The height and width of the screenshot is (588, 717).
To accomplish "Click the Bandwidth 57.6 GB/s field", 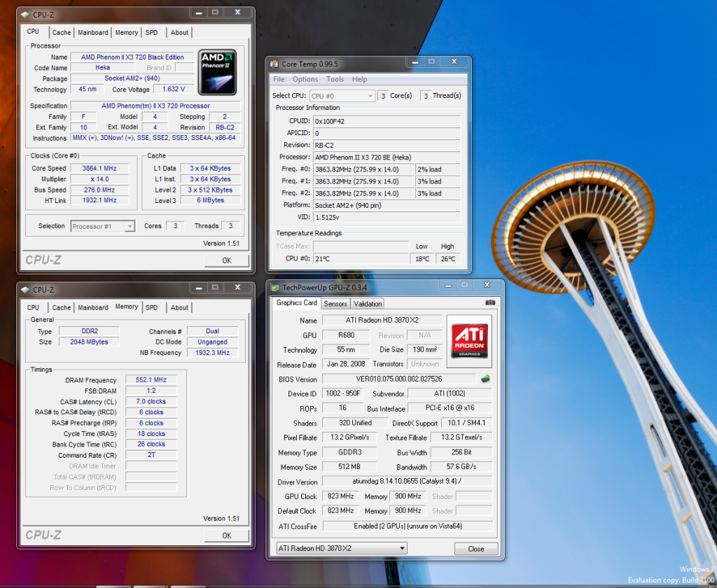I will [461, 467].
